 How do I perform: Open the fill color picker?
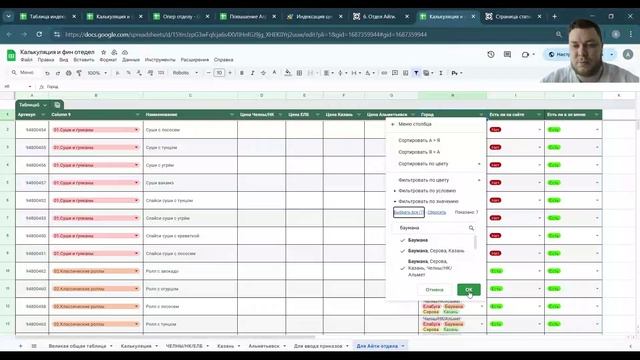pyautogui.click(x=288, y=73)
